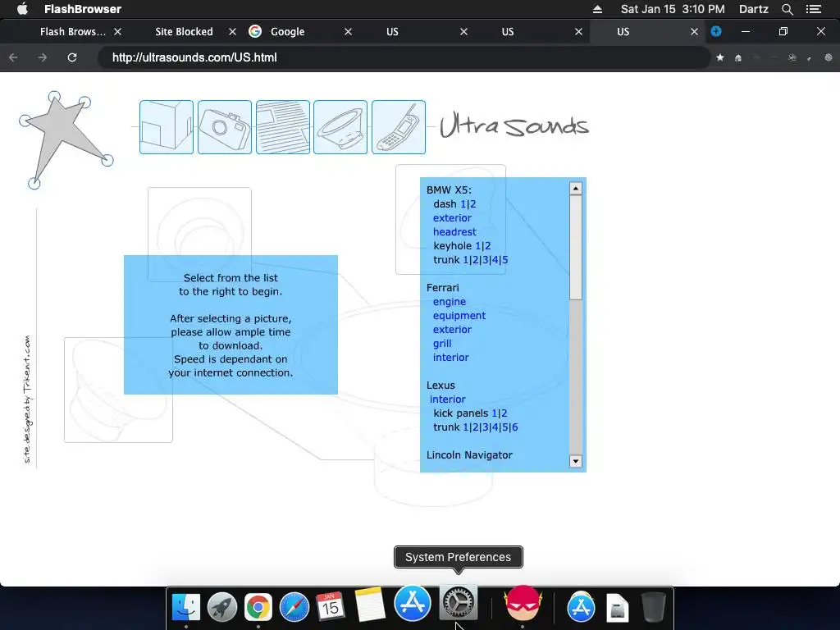The width and height of the screenshot is (840, 630).
Task: Open browser settings with the gear icon
Action: point(829,57)
